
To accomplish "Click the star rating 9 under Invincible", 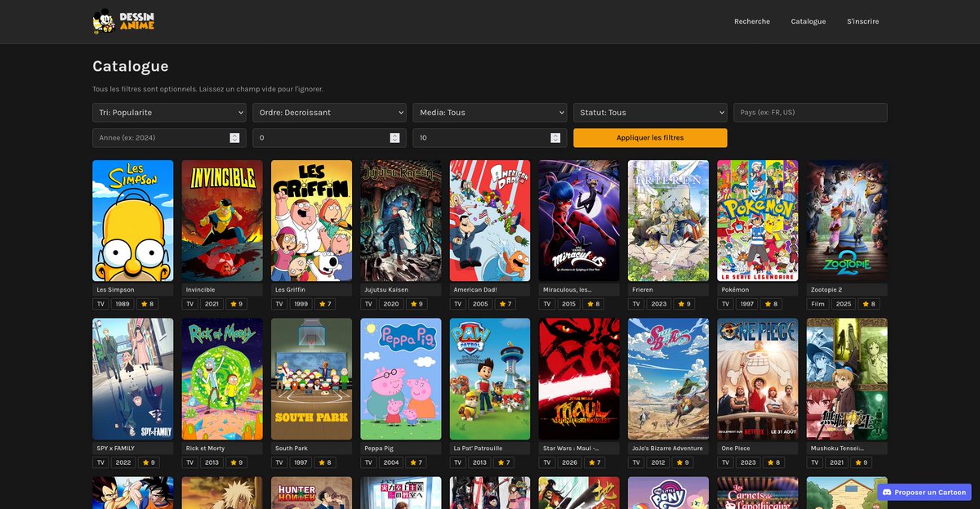I will point(235,304).
